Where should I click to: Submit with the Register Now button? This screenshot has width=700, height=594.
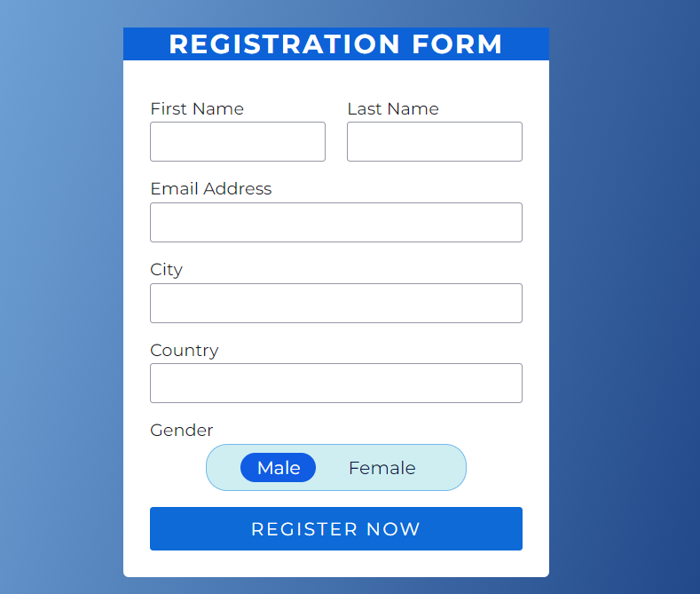pyautogui.click(x=336, y=529)
